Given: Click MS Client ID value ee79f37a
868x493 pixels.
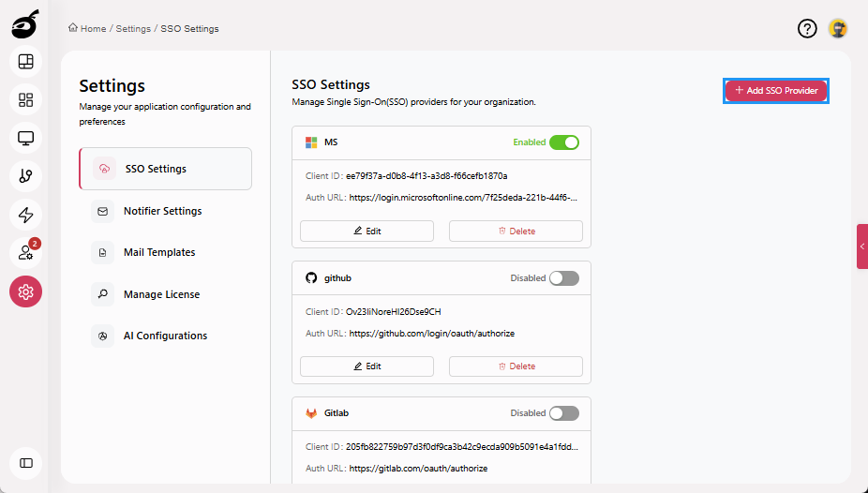Looking at the screenshot, I should point(427,176).
